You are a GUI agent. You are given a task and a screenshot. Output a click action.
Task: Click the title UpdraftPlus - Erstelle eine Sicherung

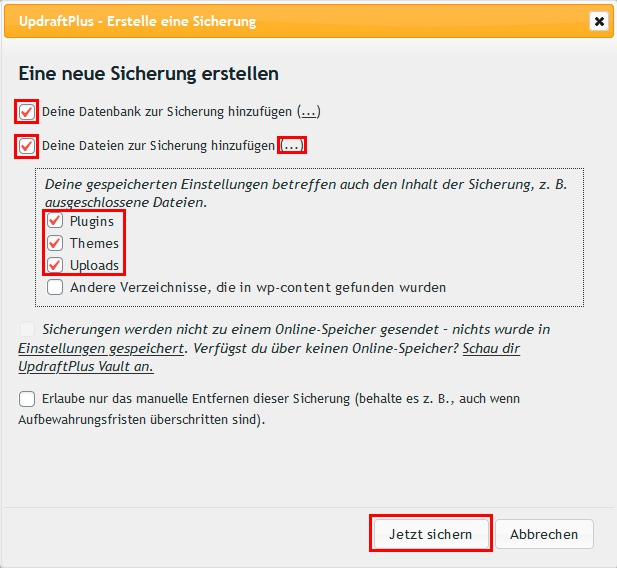(137, 21)
